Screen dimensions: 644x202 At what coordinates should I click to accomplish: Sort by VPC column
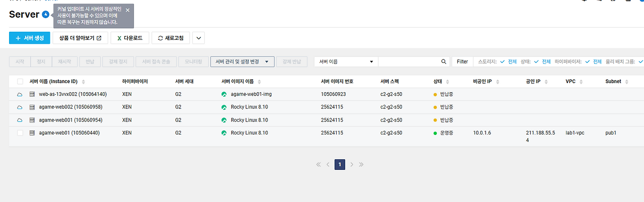pyautogui.click(x=581, y=82)
